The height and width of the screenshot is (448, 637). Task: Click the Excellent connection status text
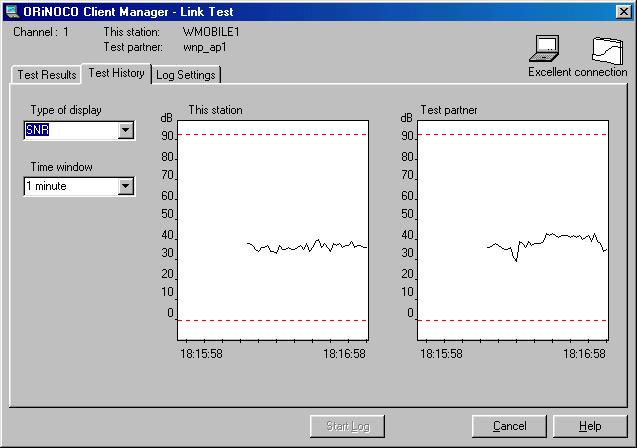click(577, 72)
